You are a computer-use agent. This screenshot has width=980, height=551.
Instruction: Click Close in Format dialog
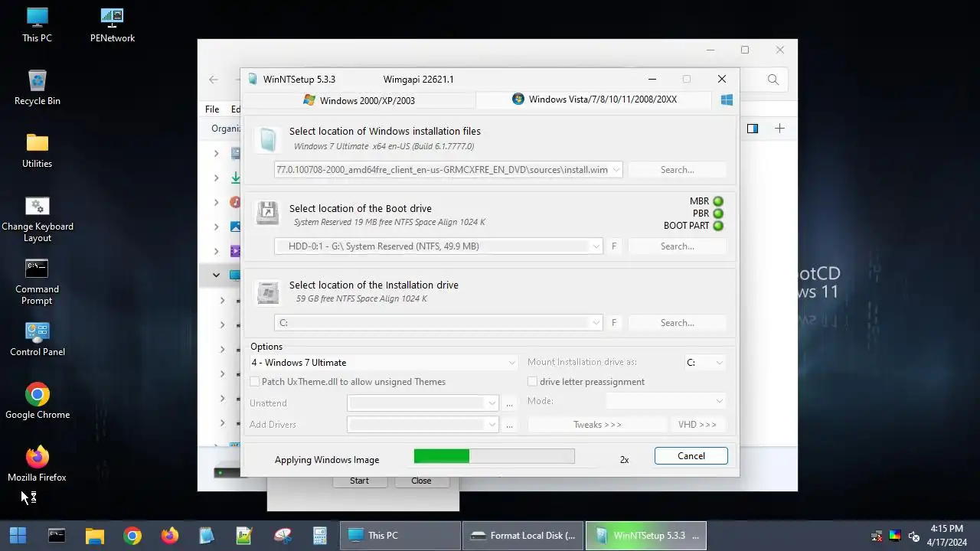point(421,481)
